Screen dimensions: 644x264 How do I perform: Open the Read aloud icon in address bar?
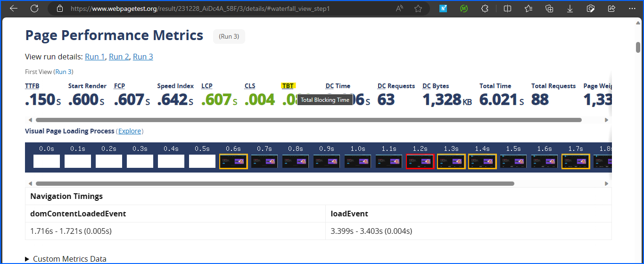[400, 8]
